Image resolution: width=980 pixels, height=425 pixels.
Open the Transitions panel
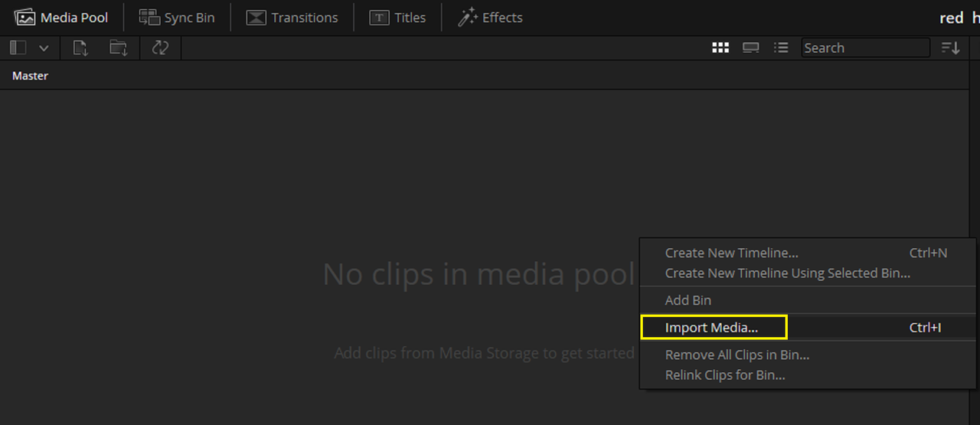292,17
